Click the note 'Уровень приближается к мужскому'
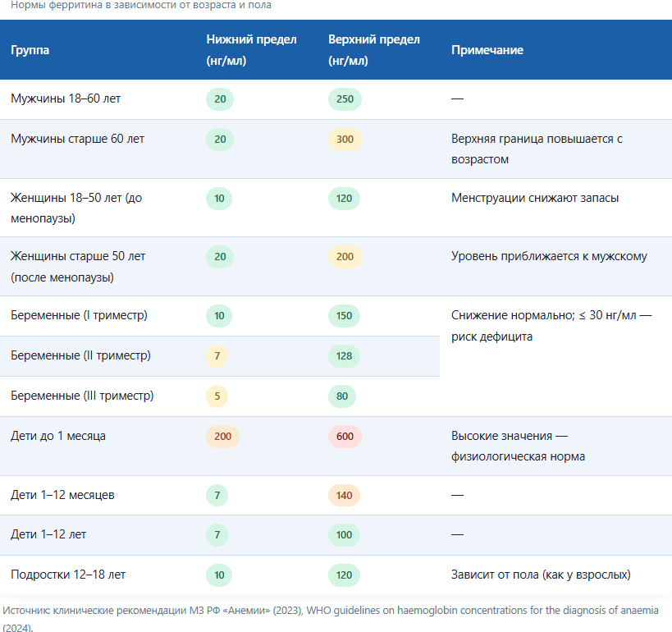 coord(549,256)
